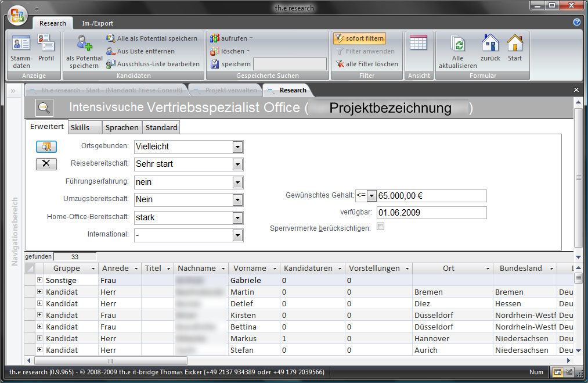Toggle 'Sperrvermerke berücksichtigen' checkbox

point(381,227)
